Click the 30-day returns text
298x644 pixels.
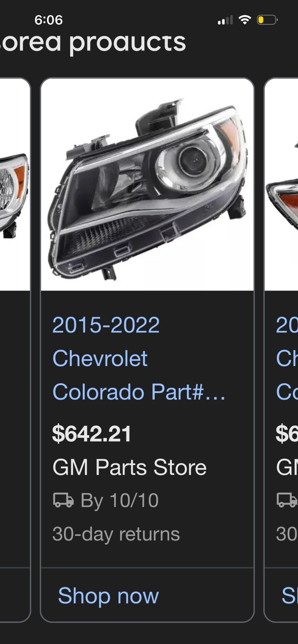(116, 534)
